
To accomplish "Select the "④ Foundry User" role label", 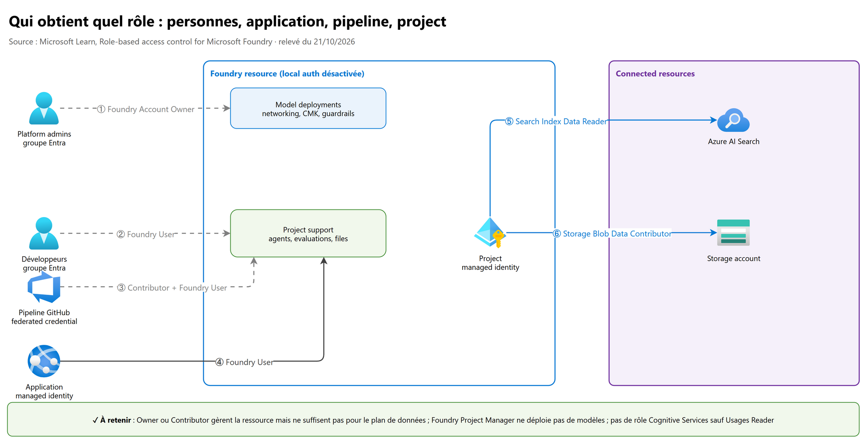I will coord(244,362).
